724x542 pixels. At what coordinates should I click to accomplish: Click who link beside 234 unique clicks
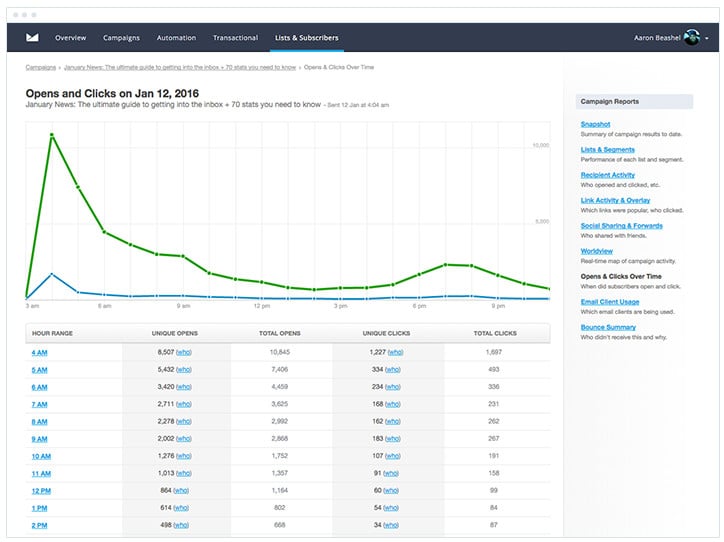pos(392,387)
